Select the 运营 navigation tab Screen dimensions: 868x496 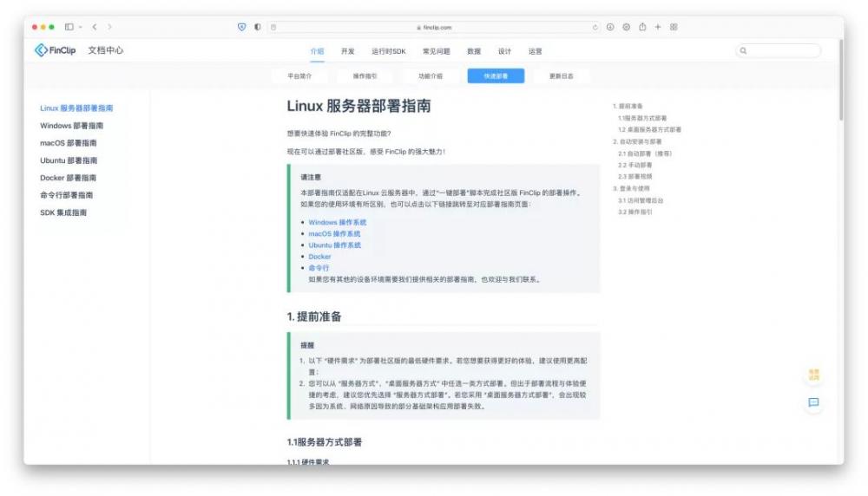tap(535, 51)
